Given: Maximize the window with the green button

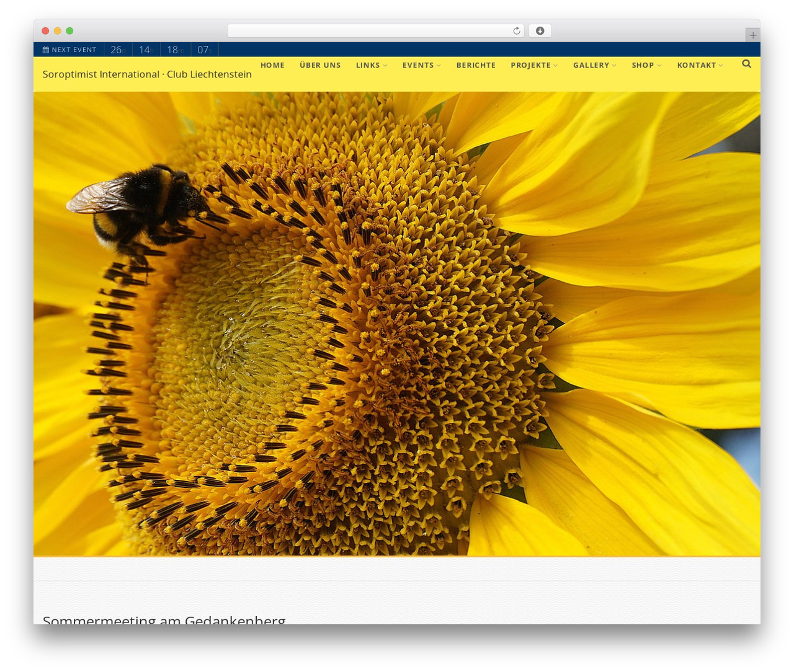Looking at the screenshot, I should pos(69,31).
